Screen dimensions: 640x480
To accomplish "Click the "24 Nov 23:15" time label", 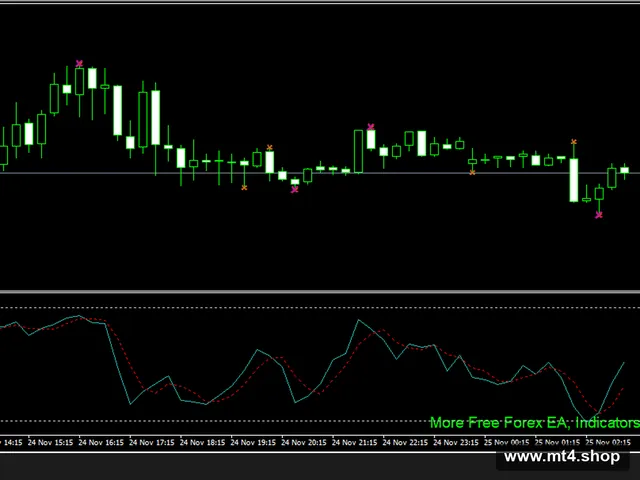I will coord(456,442).
